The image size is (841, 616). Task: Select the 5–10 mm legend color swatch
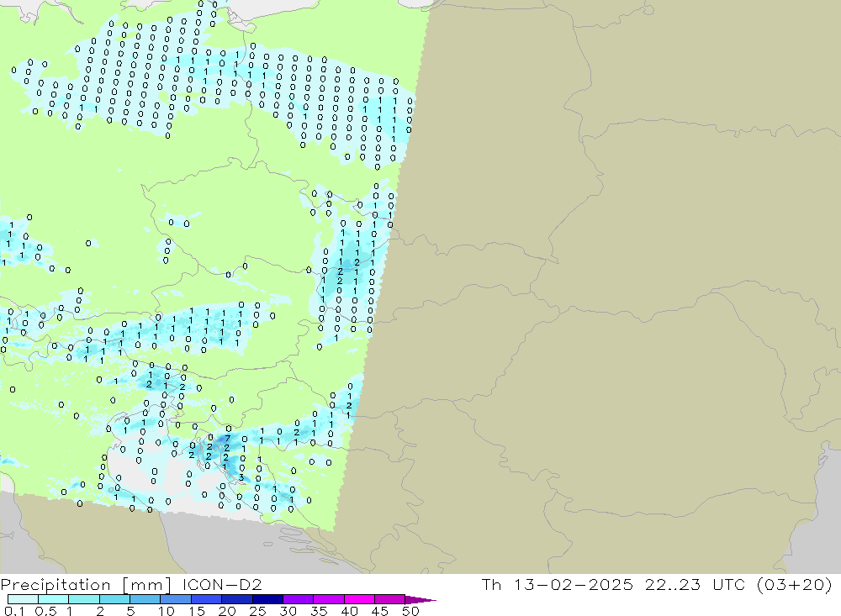[x=145, y=599]
